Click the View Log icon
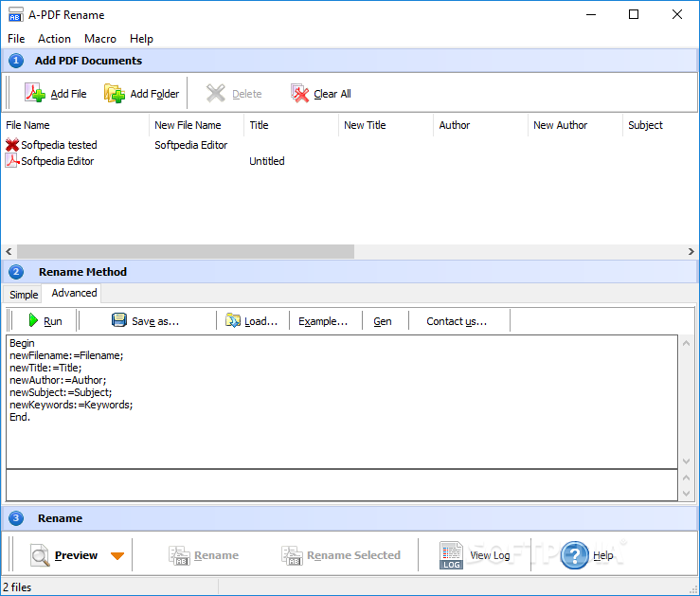This screenshot has width=700, height=596. (x=451, y=555)
